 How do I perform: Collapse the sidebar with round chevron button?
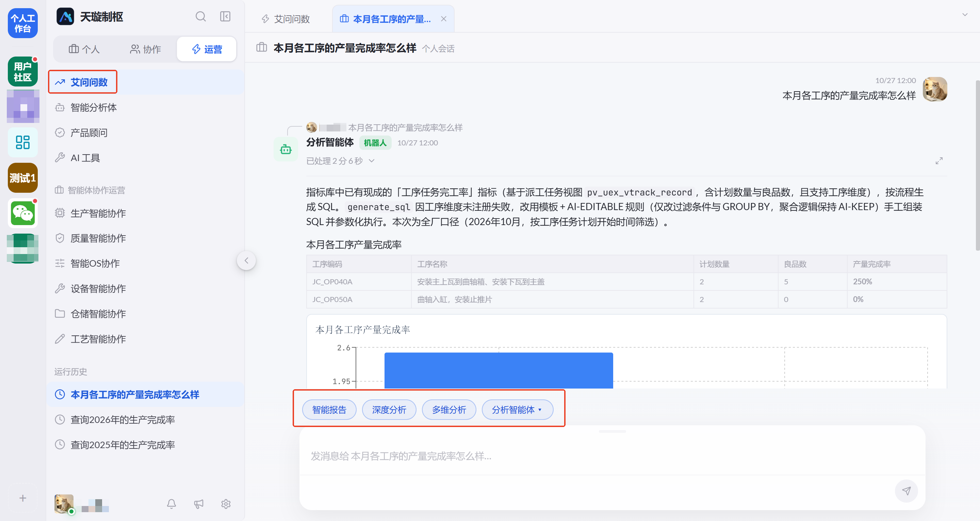click(x=246, y=260)
